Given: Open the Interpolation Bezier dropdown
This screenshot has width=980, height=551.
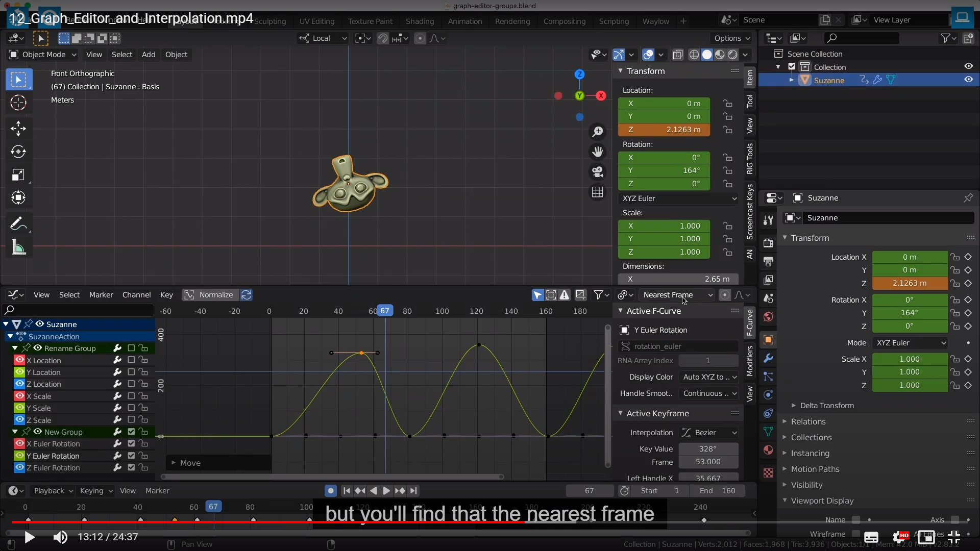Looking at the screenshot, I should click(x=709, y=433).
